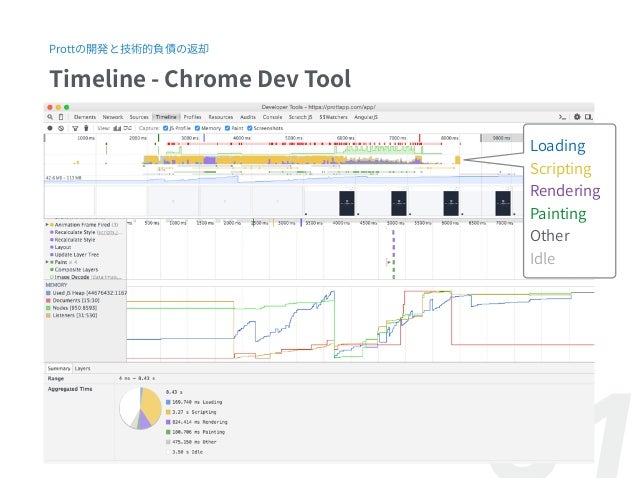
Task: Click the Rendering color swatch in summary legend
Action: pyautogui.click(x=168, y=422)
